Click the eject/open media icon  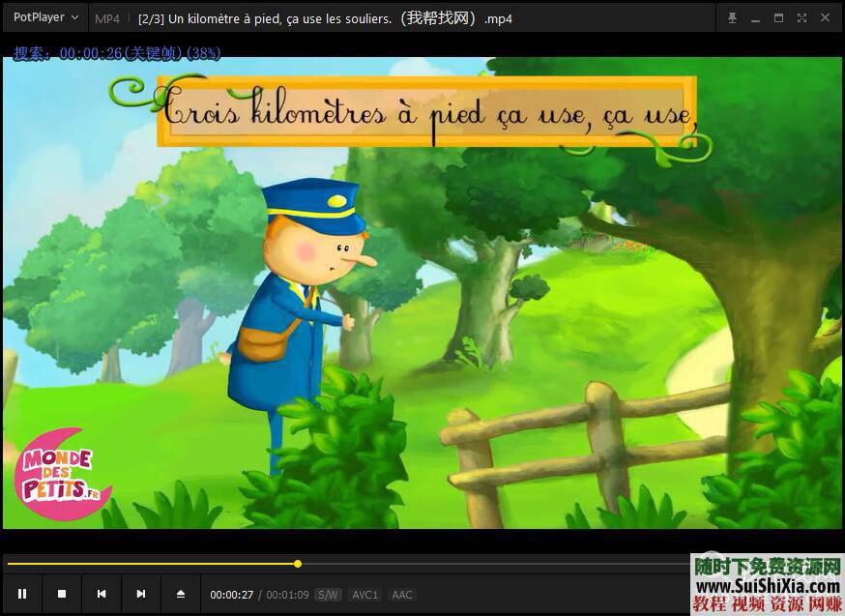pyautogui.click(x=180, y=594)
